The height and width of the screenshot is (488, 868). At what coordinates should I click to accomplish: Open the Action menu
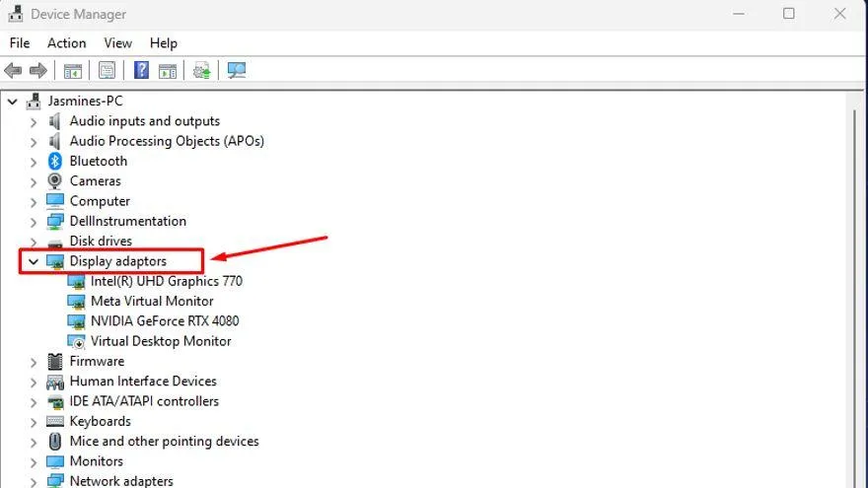tap(66, 43)
